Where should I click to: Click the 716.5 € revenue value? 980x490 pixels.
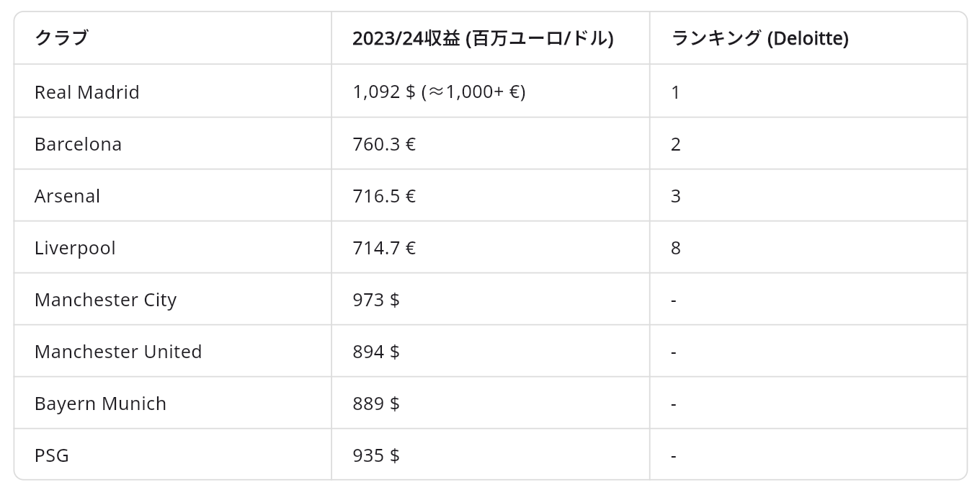click(x=384, y=196)
